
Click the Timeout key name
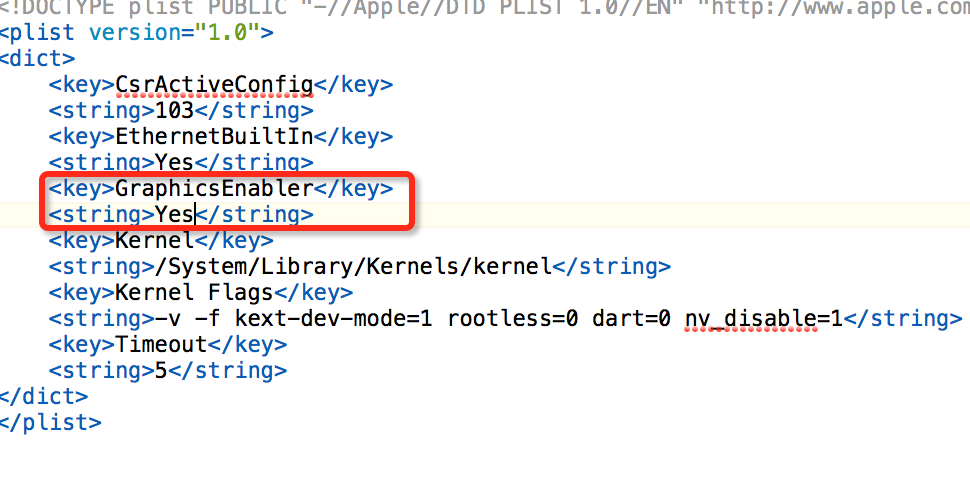tap(161, 345)
